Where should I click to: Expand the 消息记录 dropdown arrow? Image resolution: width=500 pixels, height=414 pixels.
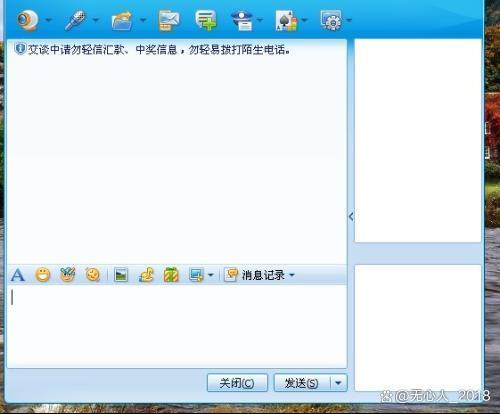point(292,275)
